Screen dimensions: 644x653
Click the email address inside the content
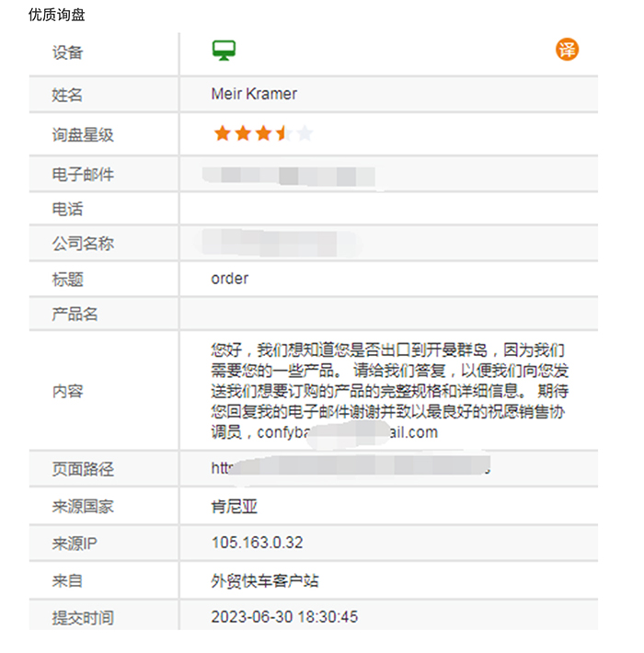[348, 431]
